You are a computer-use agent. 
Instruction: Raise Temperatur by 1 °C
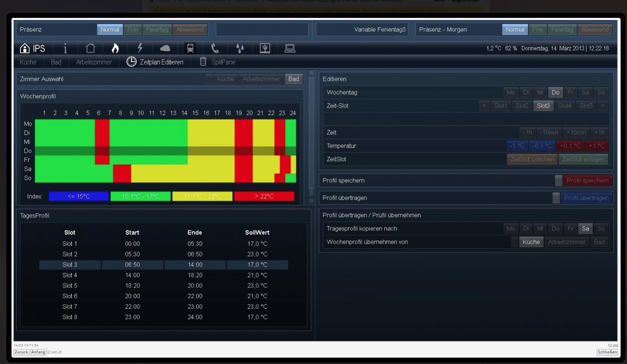[x=597, y=146]
